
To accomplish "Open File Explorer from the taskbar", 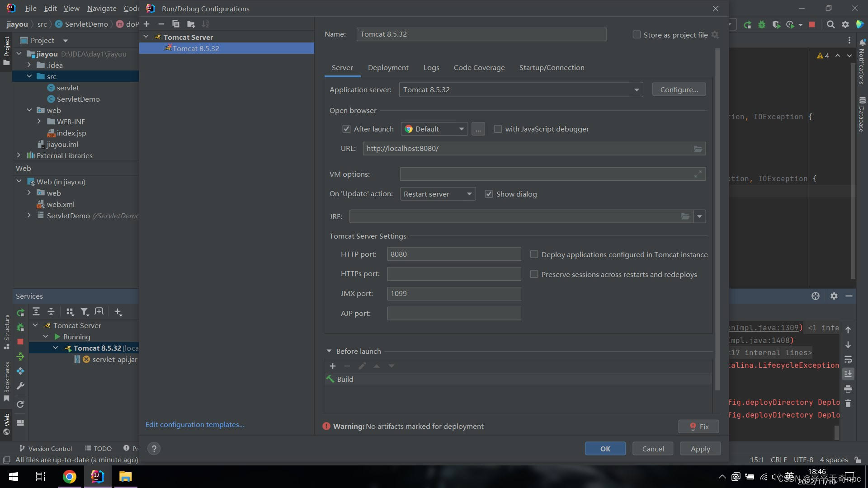I will 125,477.
